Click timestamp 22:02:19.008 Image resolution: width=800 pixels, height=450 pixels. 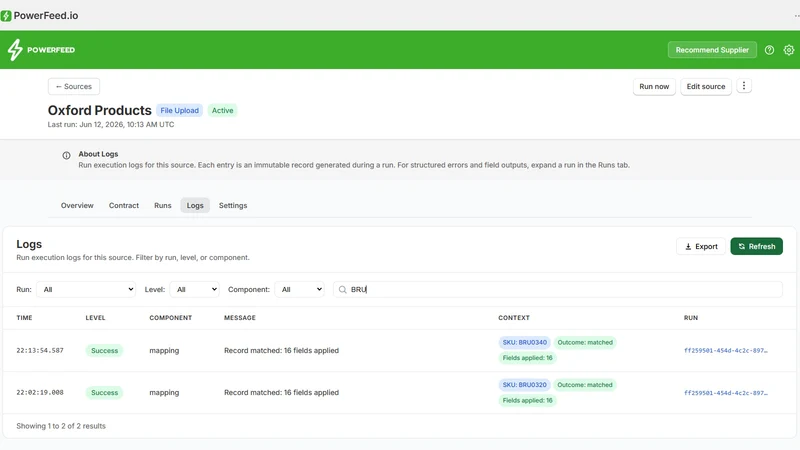(x=40, y=393)
